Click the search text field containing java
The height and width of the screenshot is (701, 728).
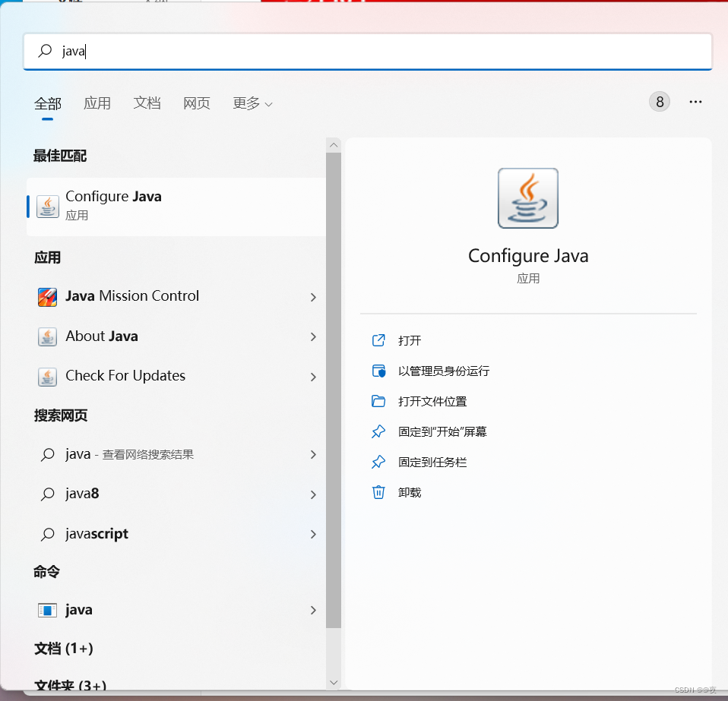tap(368, 51)
